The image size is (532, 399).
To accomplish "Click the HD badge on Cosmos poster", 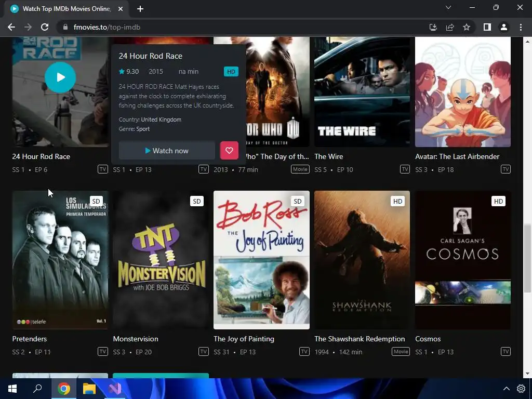I will 498,201.
